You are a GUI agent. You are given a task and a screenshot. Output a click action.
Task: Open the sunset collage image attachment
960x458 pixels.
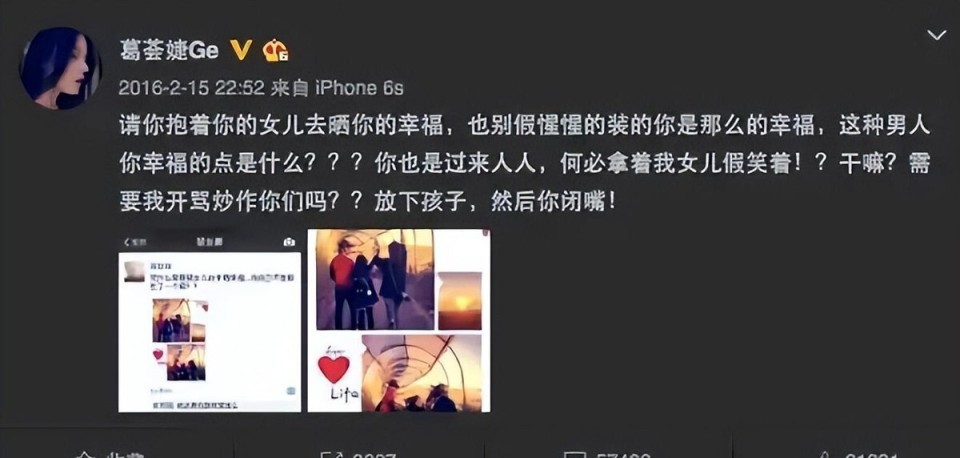399,321
